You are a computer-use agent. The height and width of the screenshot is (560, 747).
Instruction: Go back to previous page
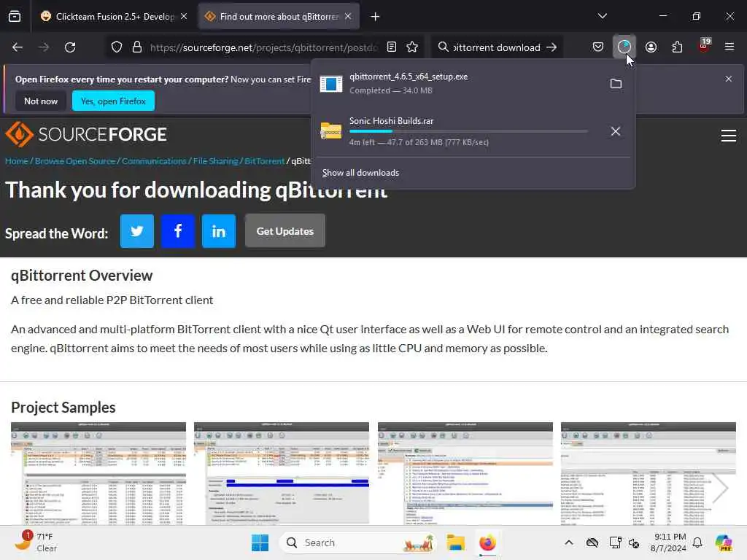tap(18, 47)
